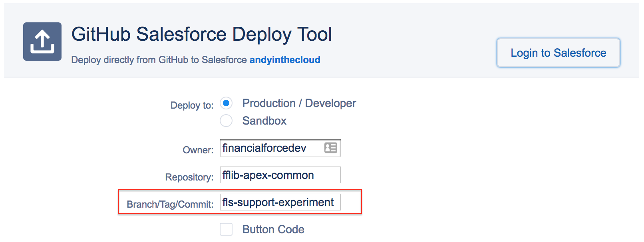The image size is (644, 242).
Task: Click the Repository: label
Action: pyautogui.click(x=189, y=177)
